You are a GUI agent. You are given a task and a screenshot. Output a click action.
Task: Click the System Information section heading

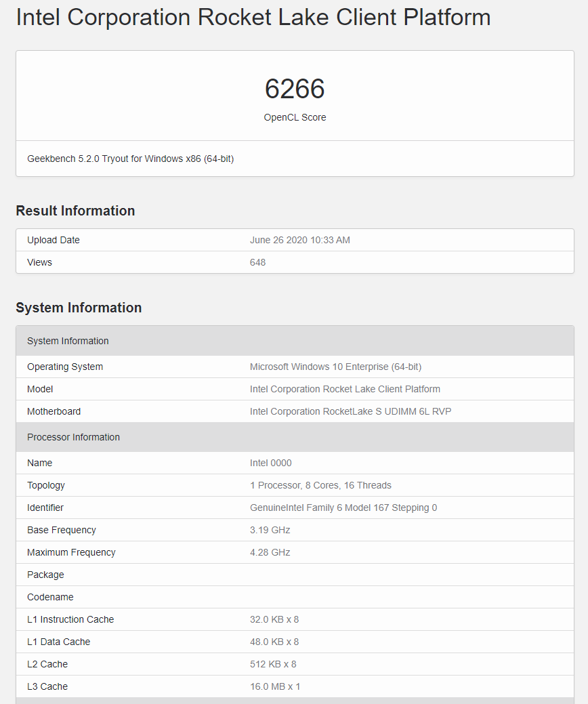(x=79, y=308)
